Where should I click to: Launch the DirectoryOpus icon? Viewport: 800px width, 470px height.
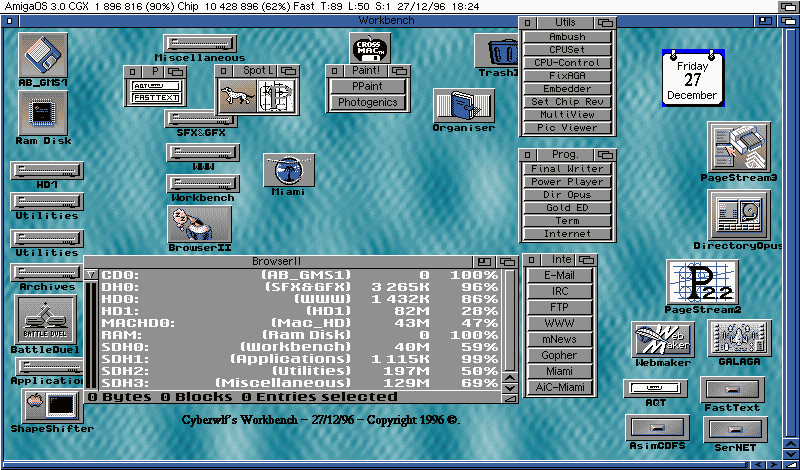pos(739,215)
